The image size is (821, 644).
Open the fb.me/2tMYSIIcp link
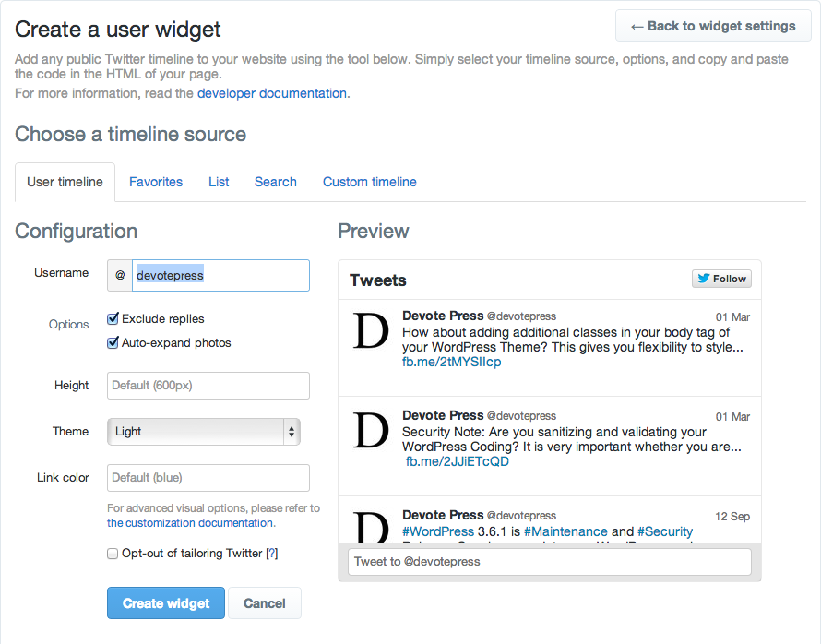coord(451,362)
